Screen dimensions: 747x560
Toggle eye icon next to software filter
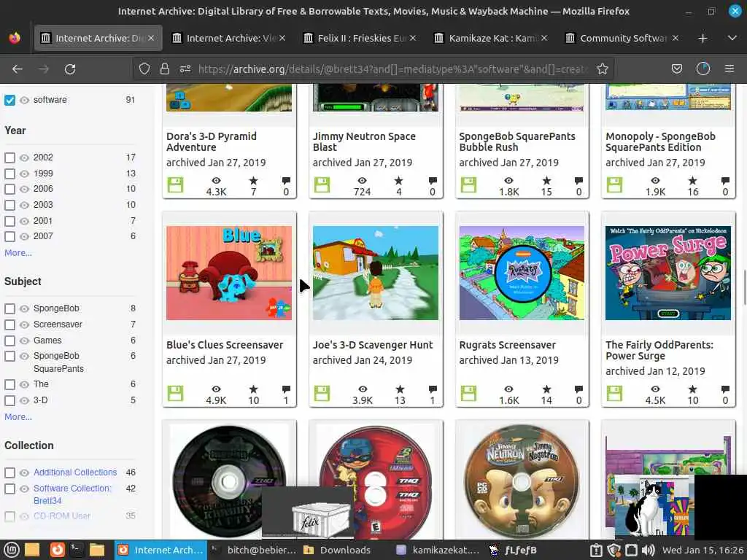point(24,100)
